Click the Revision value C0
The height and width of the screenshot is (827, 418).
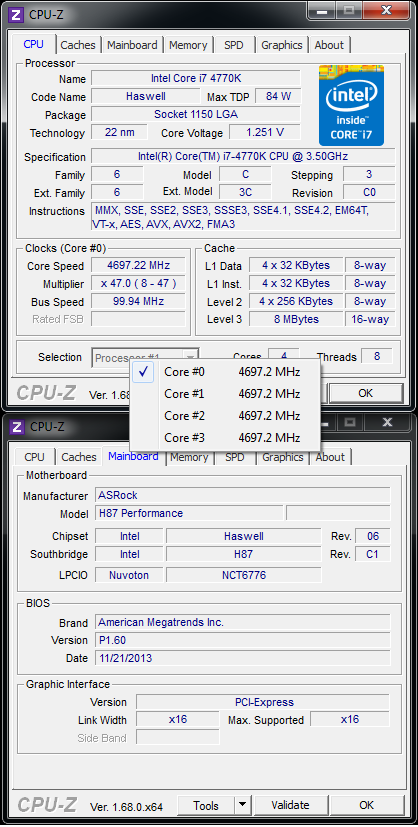pos(369,191)
